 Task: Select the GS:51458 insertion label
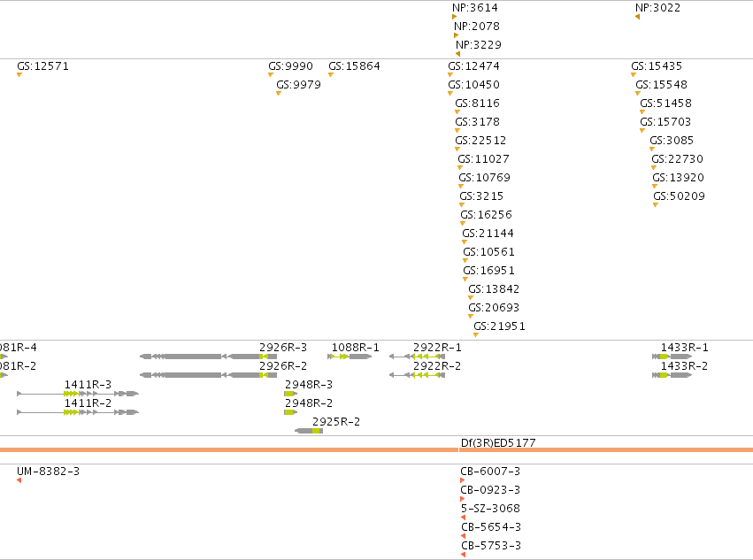665,104
